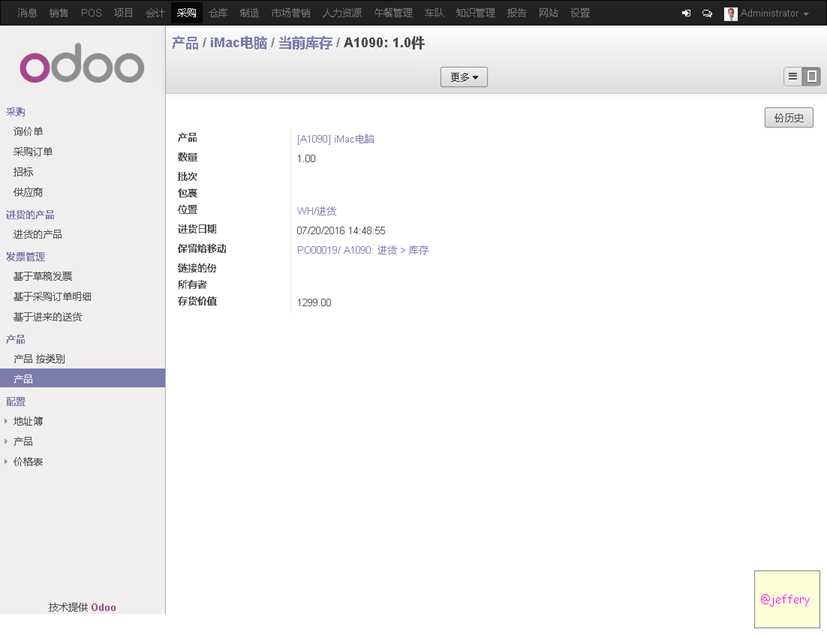Screen dimensions: 827x635
Task: Click the 份历史 button
Action: click(788, 118)
